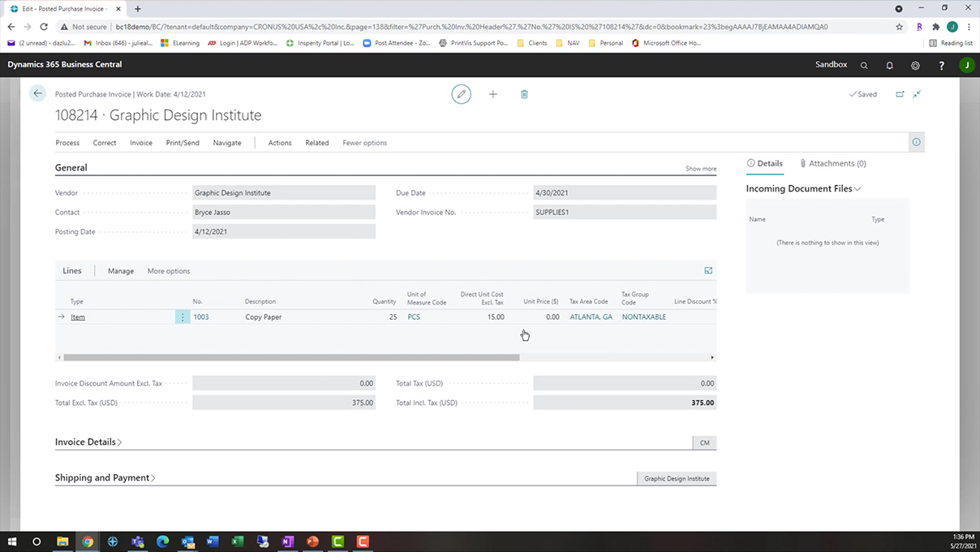Open the notifications bell
The image size is (980, 552).
coord(889,65)
